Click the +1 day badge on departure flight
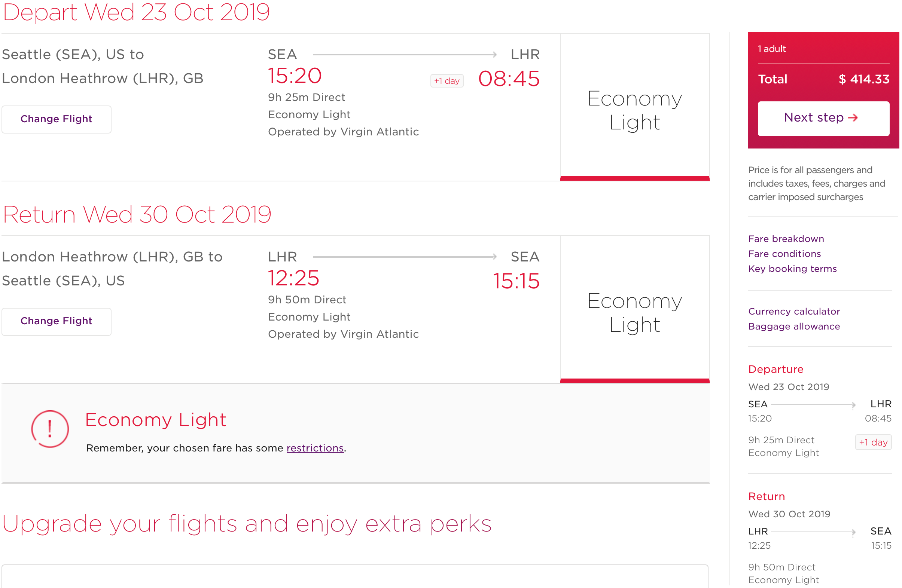This screenshot has height=588, width=902. pos(447,81)
